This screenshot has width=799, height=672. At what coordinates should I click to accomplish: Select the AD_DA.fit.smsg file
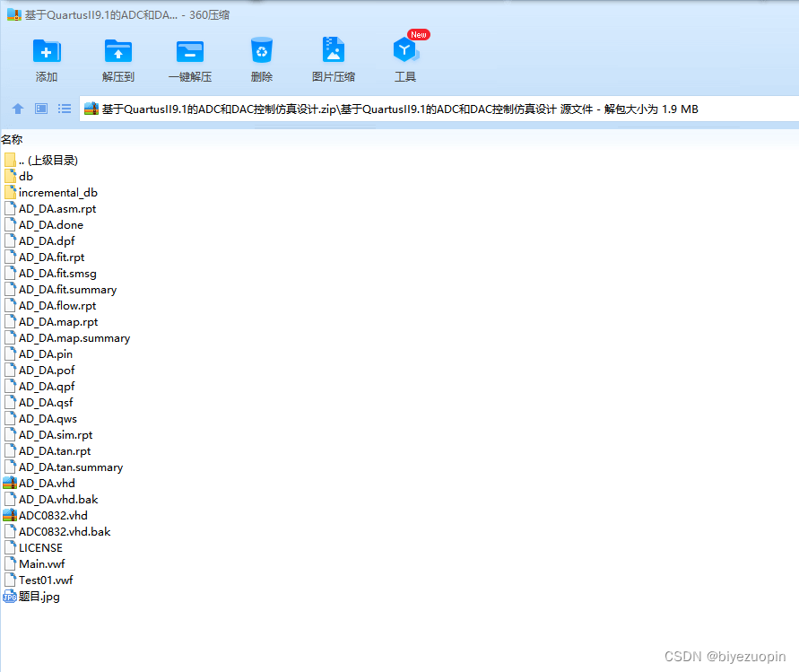pos(50,274)
